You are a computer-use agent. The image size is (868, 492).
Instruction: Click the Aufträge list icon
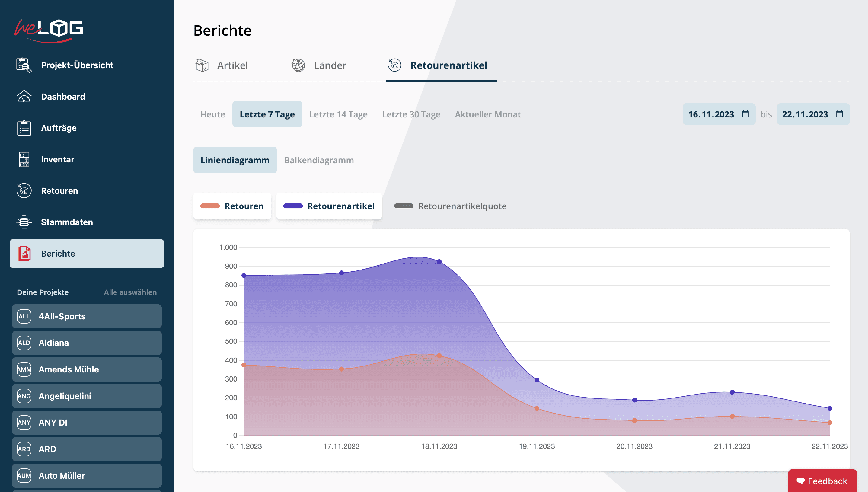(x=24, y=128)
